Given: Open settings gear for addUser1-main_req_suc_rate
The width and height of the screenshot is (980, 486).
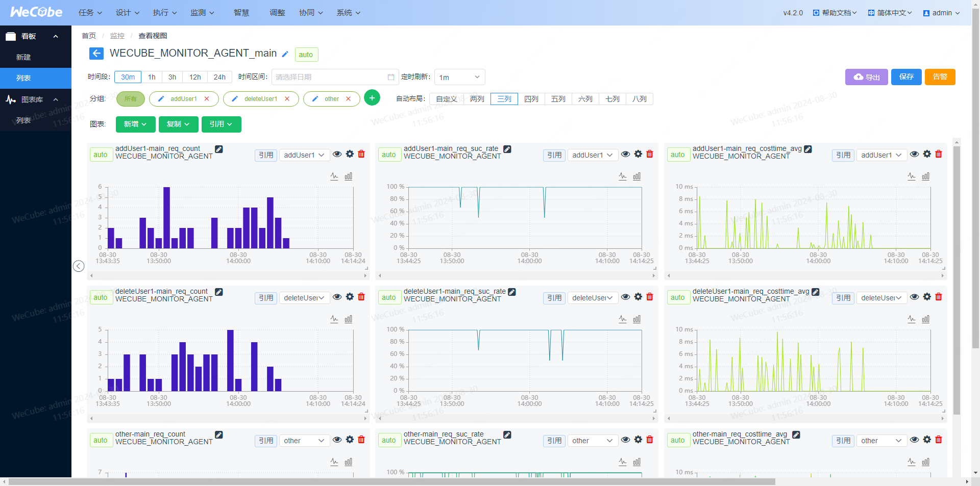Looking at the screenshot, I should [638, 154].
